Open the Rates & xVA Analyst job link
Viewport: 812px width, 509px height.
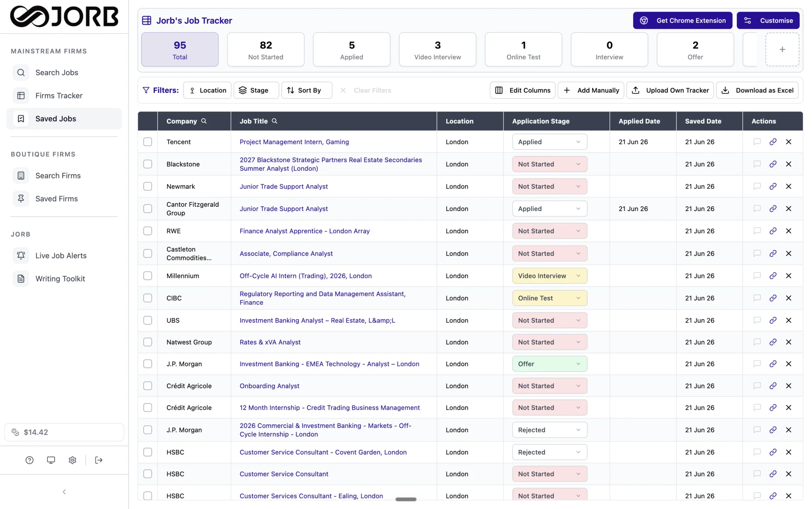pos(270,342)
